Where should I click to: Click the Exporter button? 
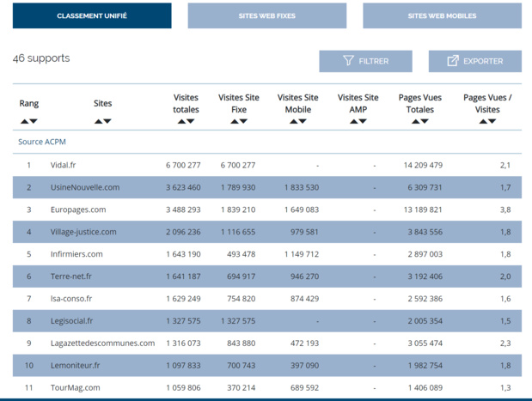(474, 61)
